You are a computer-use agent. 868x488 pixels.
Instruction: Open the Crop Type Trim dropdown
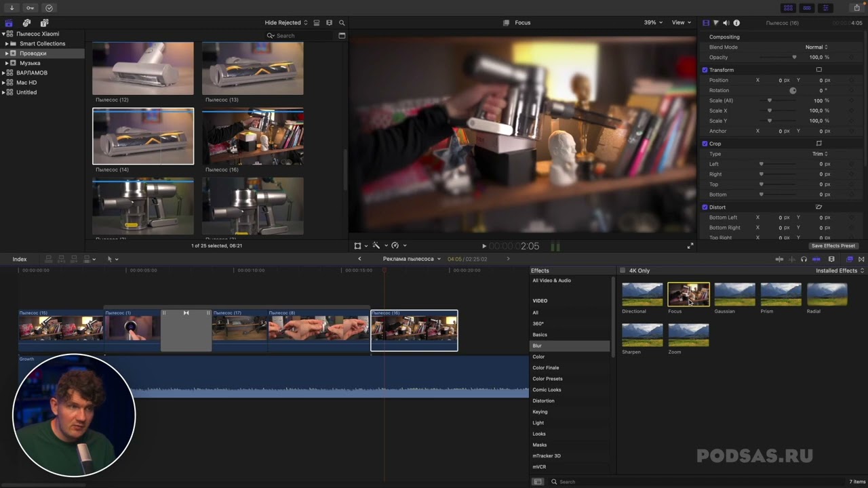(x=820, y=154)
